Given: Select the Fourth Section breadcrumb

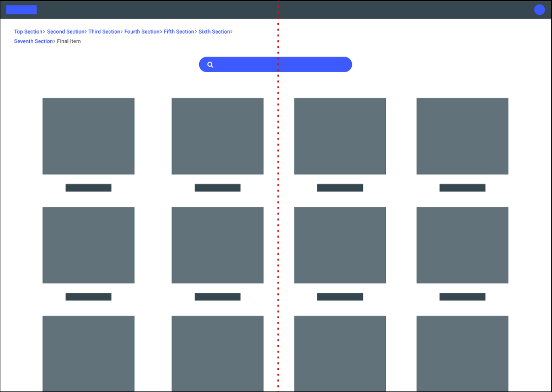Looking at the screenshot, I should tap(142, 31).
